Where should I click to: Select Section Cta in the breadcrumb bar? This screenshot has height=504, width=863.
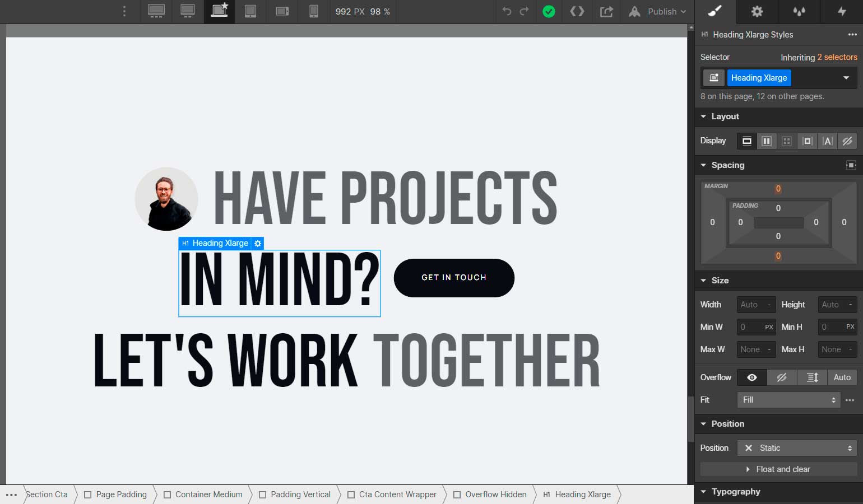pyautogui.click(x=47, y=494)
